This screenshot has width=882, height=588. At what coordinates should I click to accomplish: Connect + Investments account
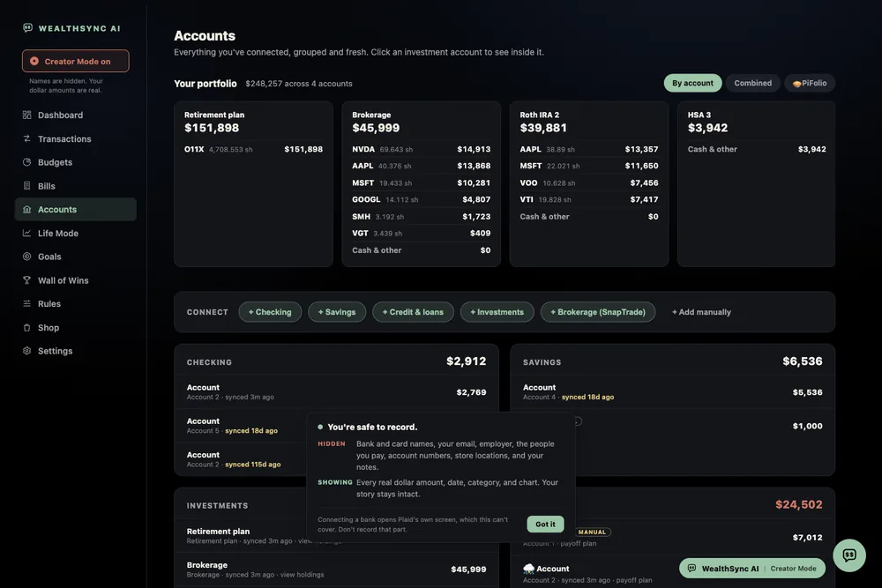pos(497,312)
